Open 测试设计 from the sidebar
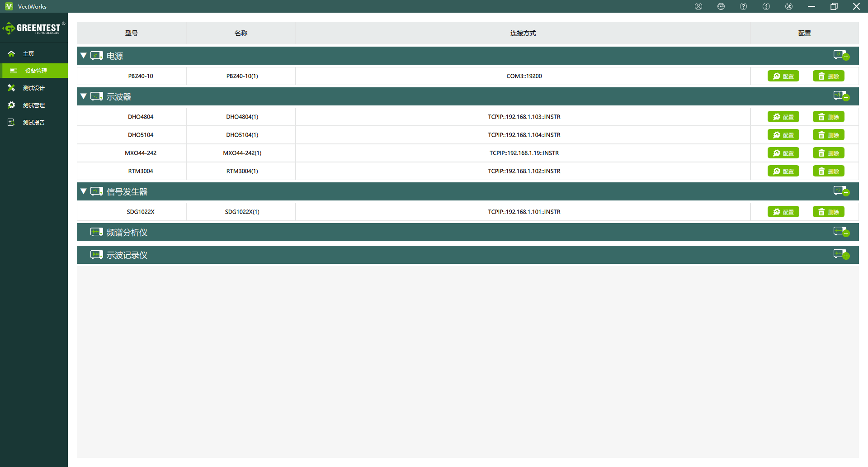 (x=33, y=88)
